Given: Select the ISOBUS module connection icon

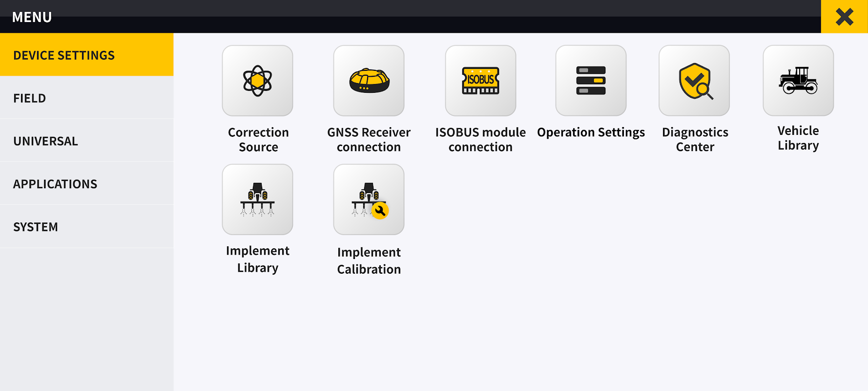Looking at the screenshot, I should tap(480, 81).
